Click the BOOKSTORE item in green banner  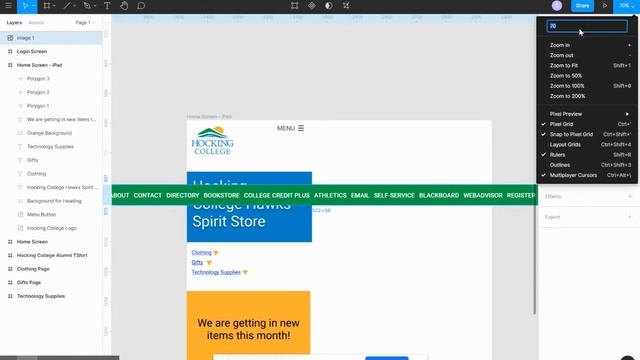point(221,196)
